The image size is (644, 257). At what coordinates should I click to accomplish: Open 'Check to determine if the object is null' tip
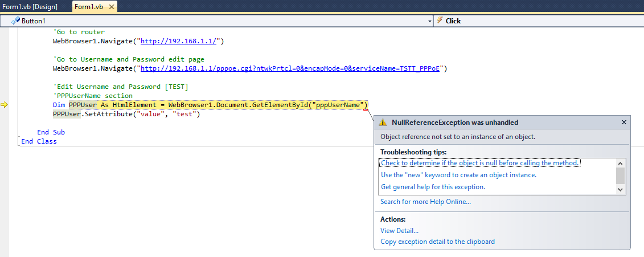pos(479,163)
